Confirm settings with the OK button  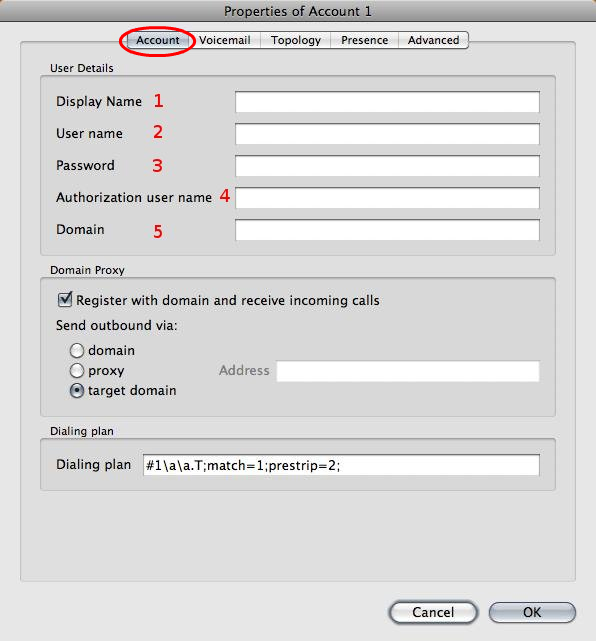coord(532,612)
